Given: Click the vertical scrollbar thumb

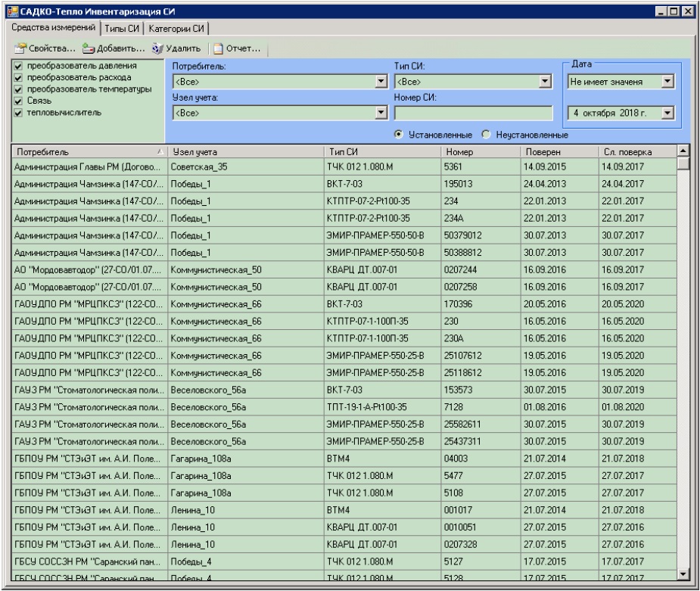Looking at the screenshot, I should pos(683,163).
